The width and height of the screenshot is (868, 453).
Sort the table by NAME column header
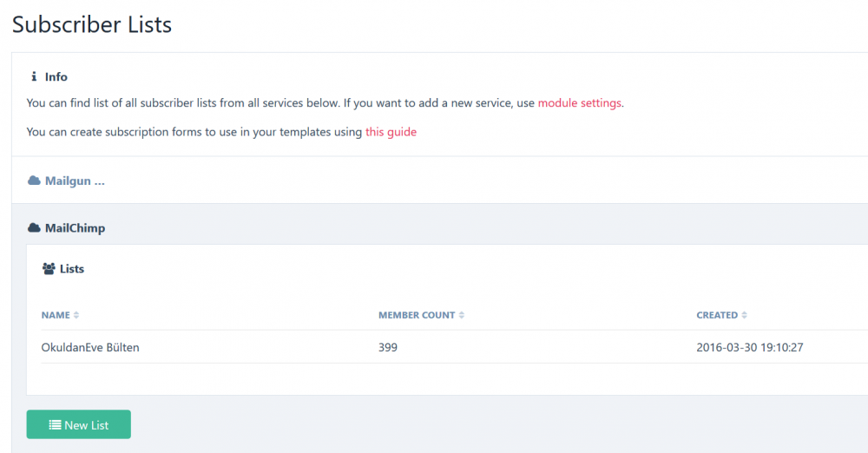coord(56,315)
